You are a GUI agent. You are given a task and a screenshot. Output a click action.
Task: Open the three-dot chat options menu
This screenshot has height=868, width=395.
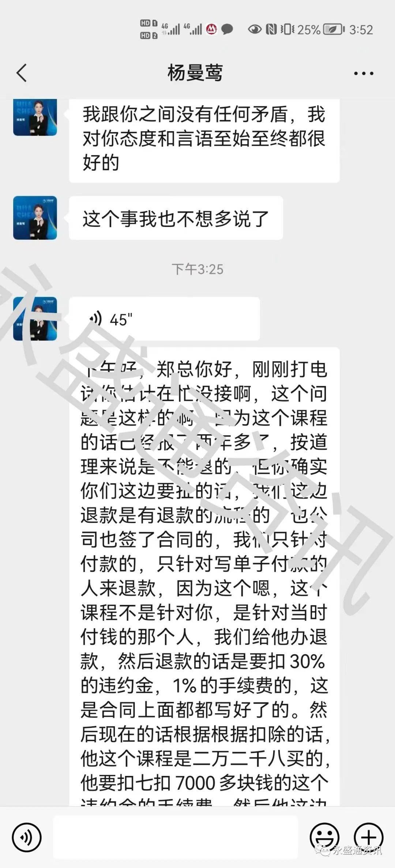364,73
